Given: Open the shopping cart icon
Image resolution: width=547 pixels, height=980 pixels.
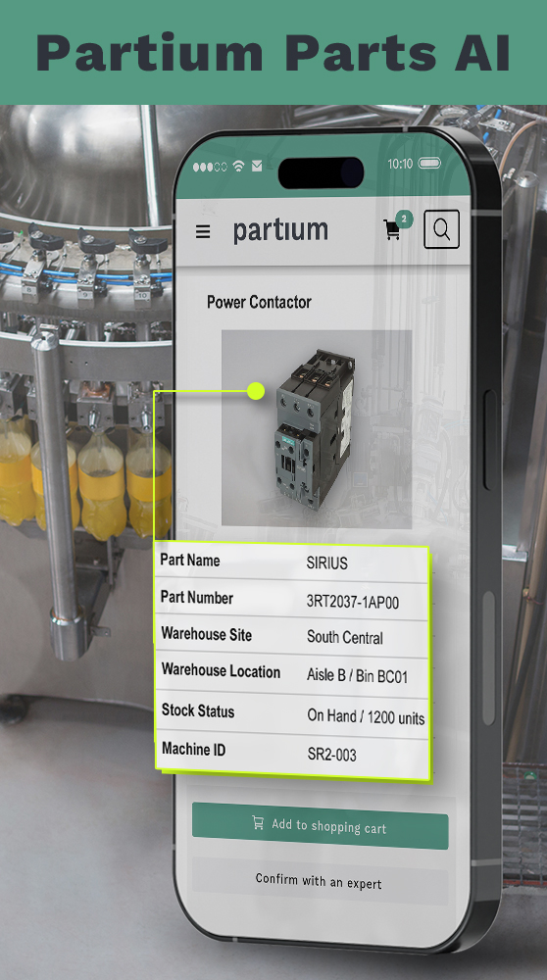Looking at the screenshot, I should click(392, 230).
